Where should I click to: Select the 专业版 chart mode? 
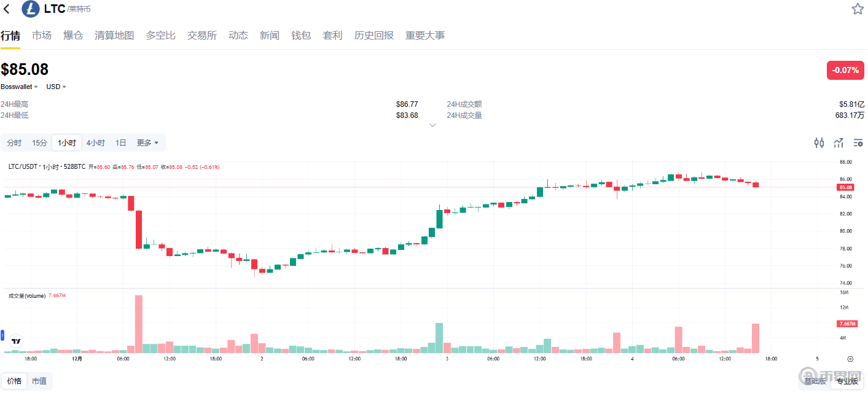[x=847, y=381]
